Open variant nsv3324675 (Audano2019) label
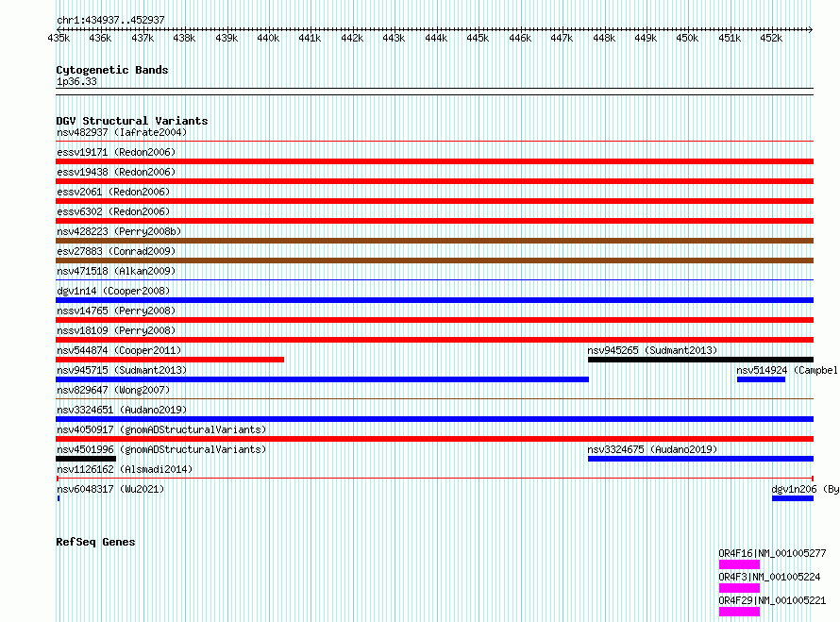The height and width of the screenshot is (622, 840). point(652,449)
